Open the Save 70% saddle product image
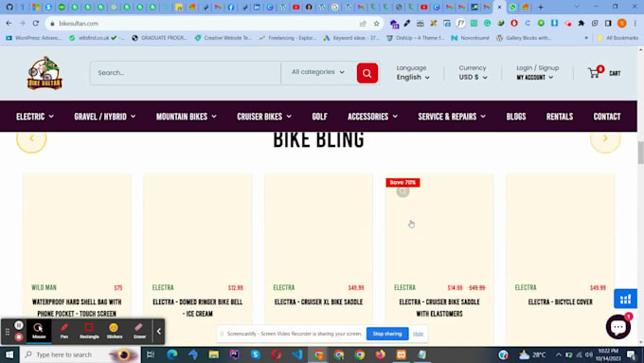Screen dimensions: 644x363 click(439, 227)
